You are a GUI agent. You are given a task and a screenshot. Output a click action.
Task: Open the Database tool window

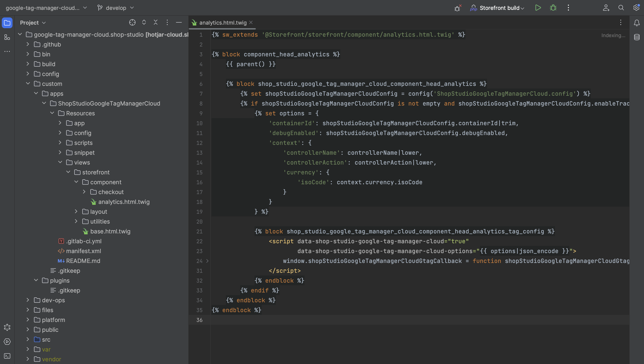point(636,37)
